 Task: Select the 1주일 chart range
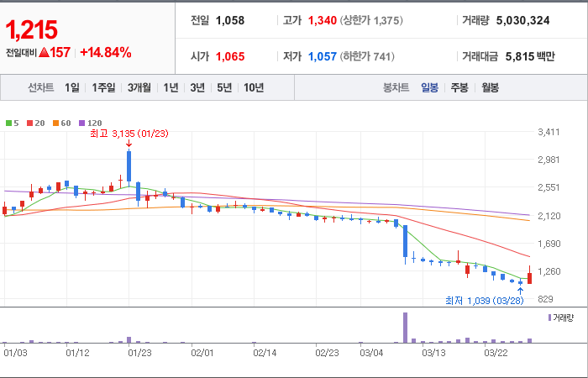[103, 87]
